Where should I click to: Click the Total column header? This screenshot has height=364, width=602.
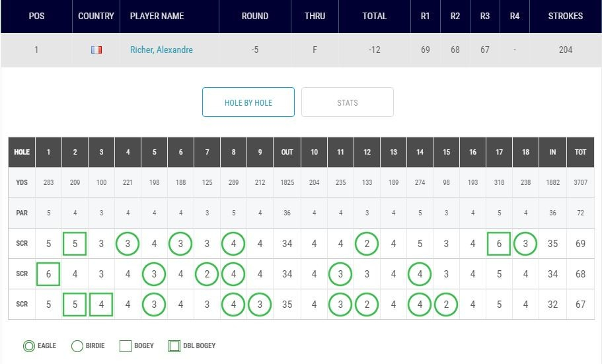click(x=374, y=16)
